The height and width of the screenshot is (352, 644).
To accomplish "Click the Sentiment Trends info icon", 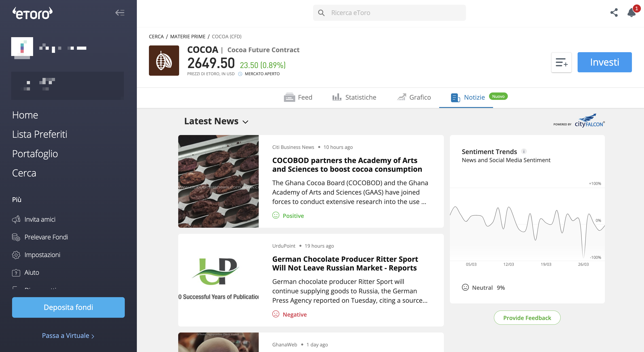I will click(x=524, y=151).
